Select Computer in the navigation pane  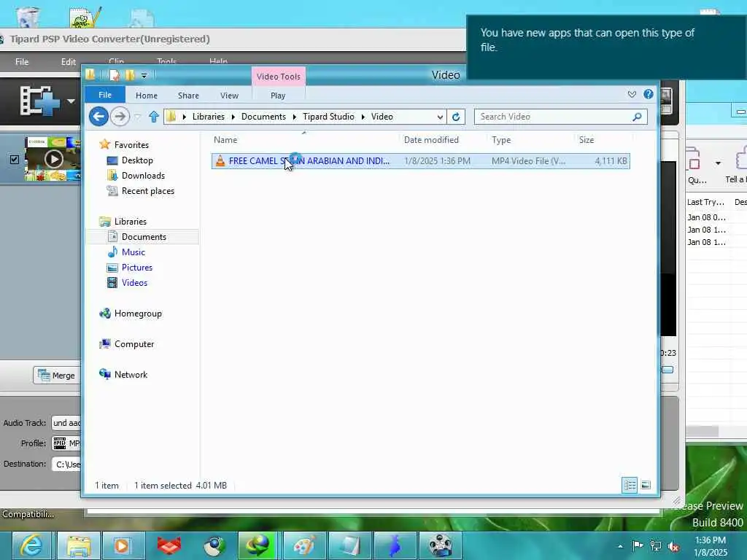(134, 344)
